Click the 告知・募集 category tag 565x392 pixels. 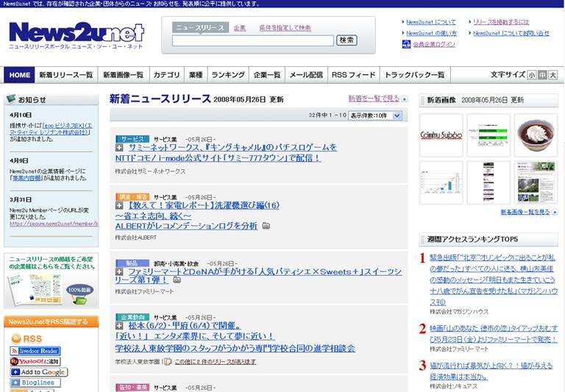click(132, 388)
